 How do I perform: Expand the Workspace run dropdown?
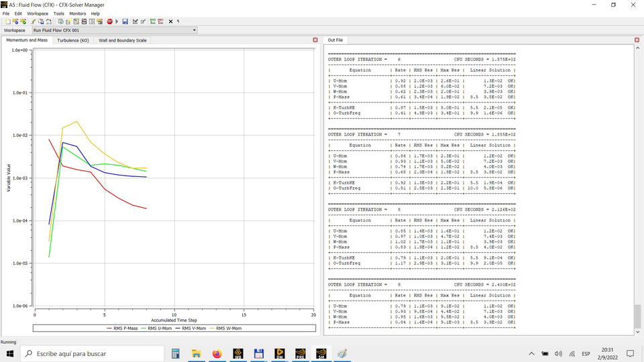(x=194, y=30)
